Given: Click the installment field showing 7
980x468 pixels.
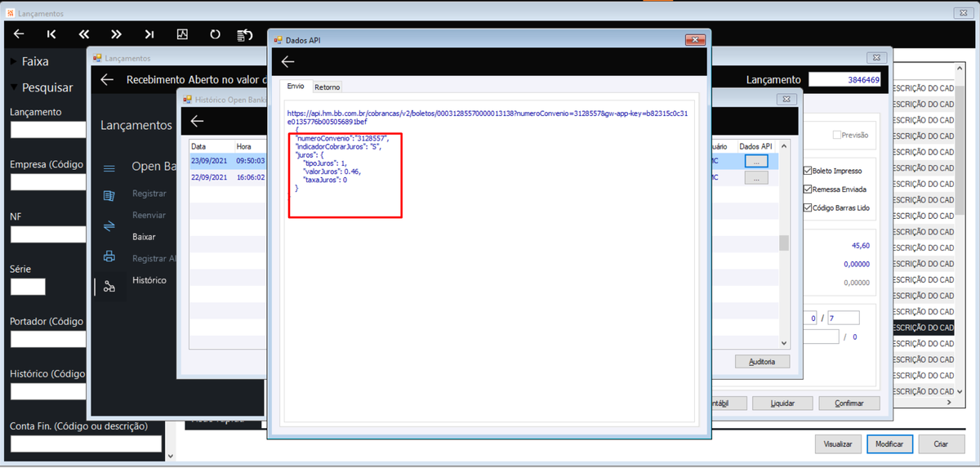Looking at the screenshot, I should tap(843, 318).
